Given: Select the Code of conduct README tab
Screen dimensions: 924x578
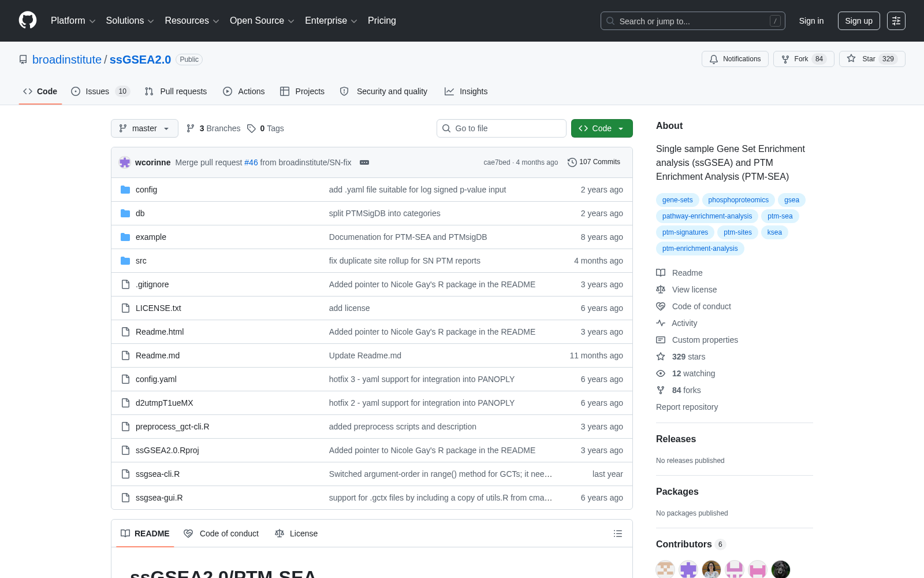Looking at the screenshot, I should point(221,533).
